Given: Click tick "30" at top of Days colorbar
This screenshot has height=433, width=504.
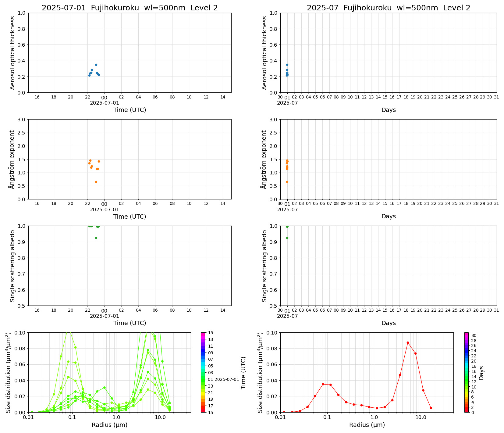Looking at the screenshot, I should 474,335.
